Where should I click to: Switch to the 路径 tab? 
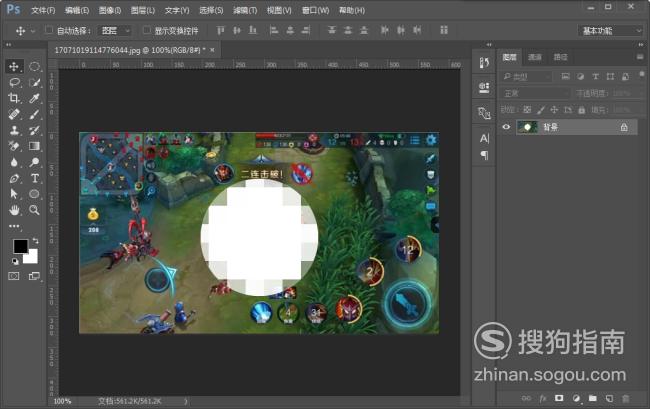tap(560, 57)
